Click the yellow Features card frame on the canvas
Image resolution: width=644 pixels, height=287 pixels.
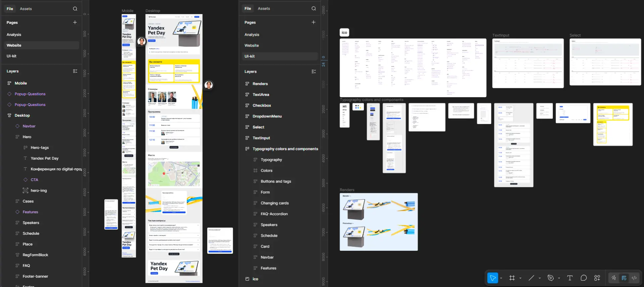pyautogui.click(x=613, y=124)
